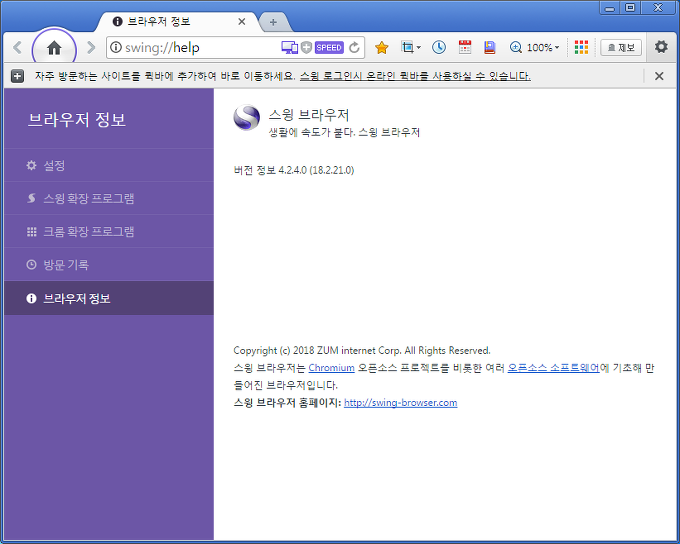This screenshot has width=680, height=544.
Task: Open a new tab with plus button
Action: coord(273,22)
